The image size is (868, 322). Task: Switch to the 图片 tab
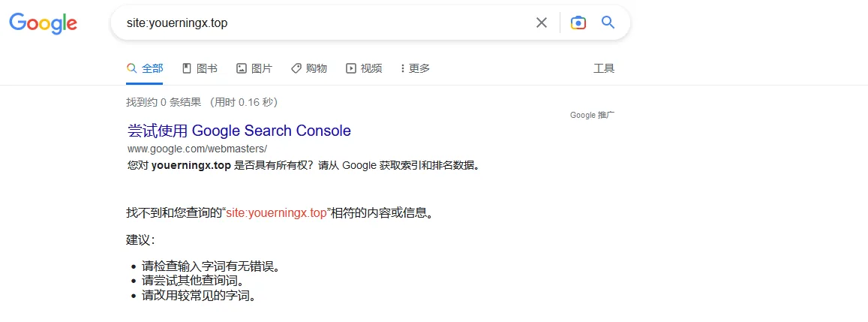click(x=254, y=68)
